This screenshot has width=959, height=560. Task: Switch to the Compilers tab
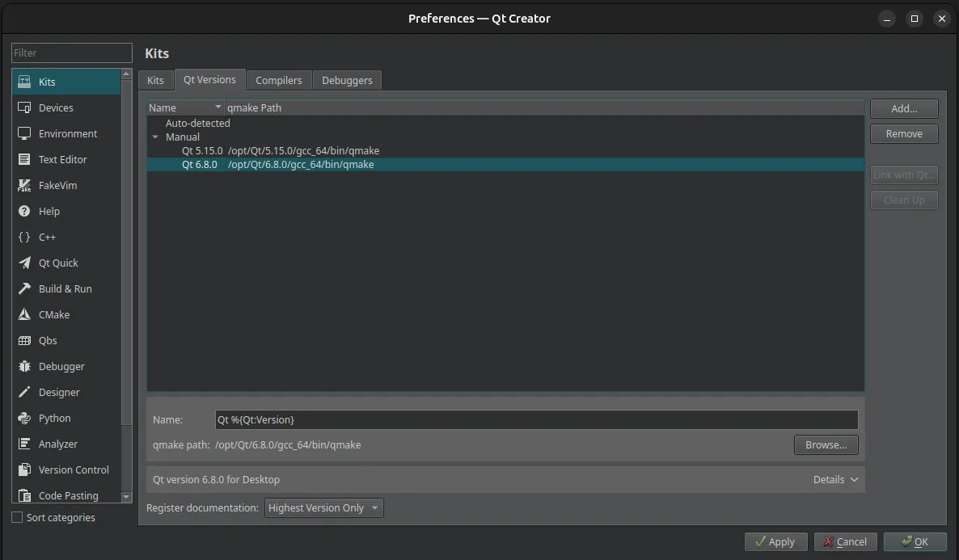[278, 80]
